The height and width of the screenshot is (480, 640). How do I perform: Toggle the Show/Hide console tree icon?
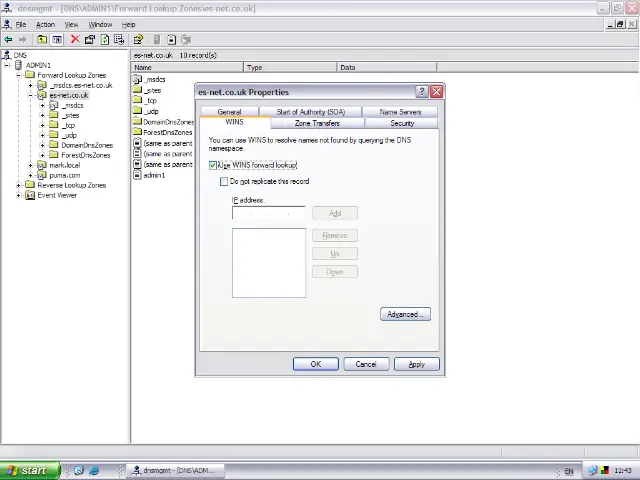pos(57,40)
